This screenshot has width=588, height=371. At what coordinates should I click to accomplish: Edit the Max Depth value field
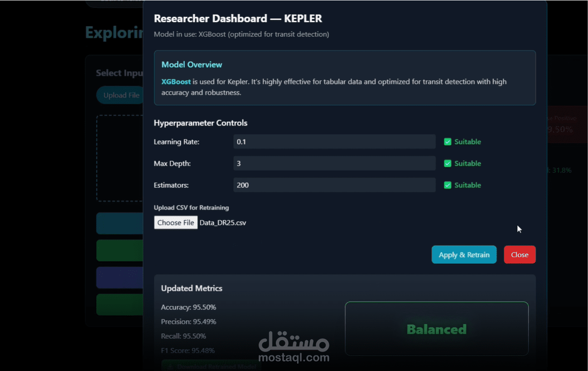click(334, 163)
